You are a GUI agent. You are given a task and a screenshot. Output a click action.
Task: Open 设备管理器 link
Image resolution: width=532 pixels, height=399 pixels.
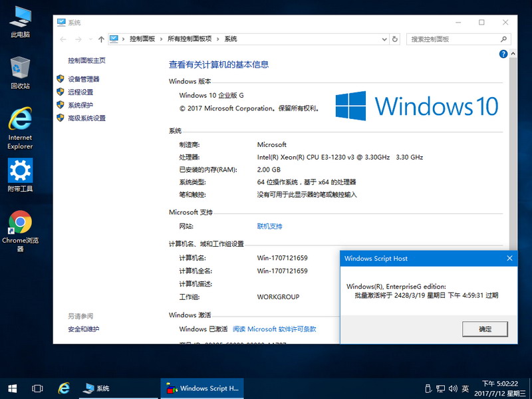[84, 79]
